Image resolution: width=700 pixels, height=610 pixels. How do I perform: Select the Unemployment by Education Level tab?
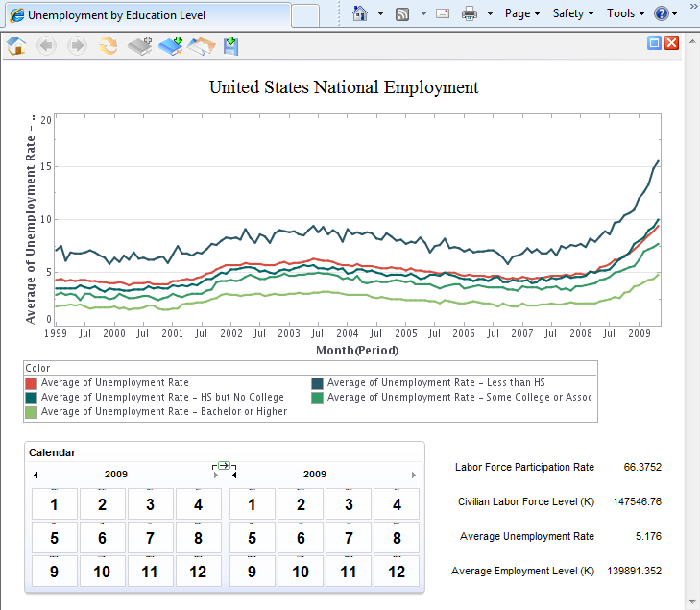coord(115,15)
